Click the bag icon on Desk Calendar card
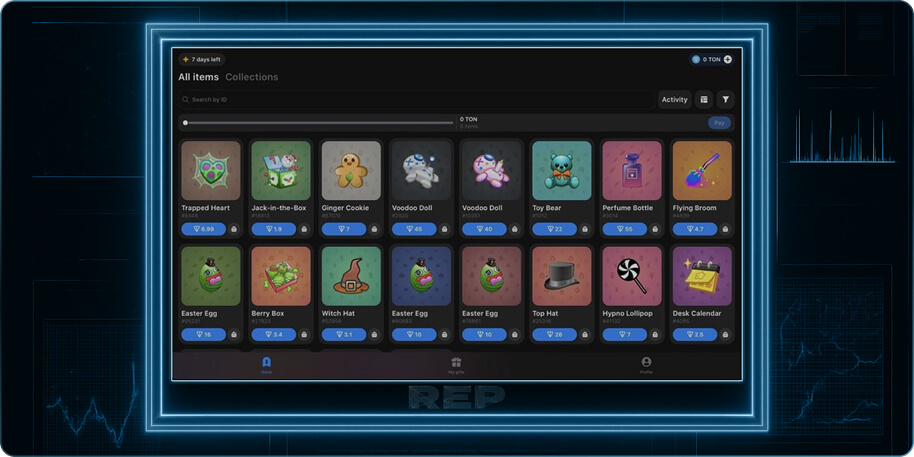Image resolution: width=914 pixels, height=457 pixels. [725, 335]
